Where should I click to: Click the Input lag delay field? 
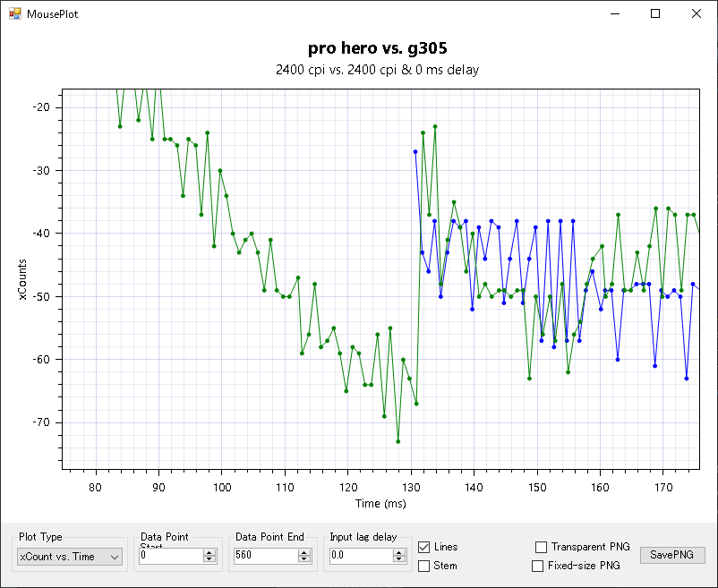tap(361, 556)
